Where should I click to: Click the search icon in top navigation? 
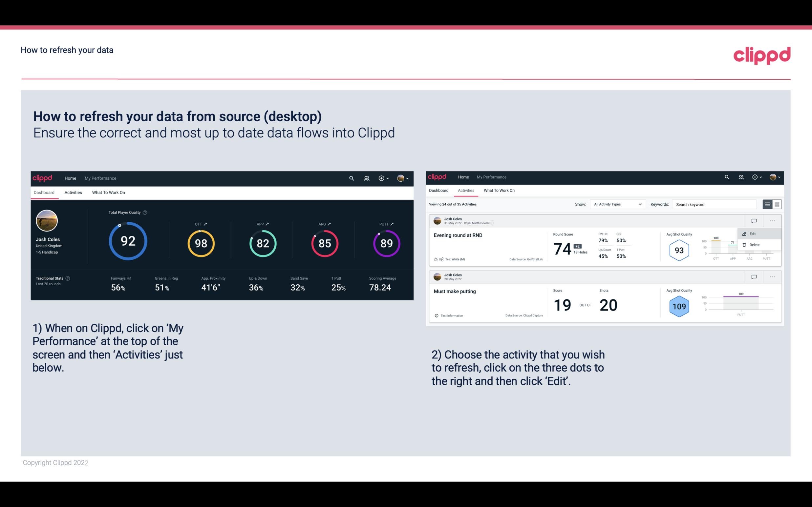pos(351,178)
